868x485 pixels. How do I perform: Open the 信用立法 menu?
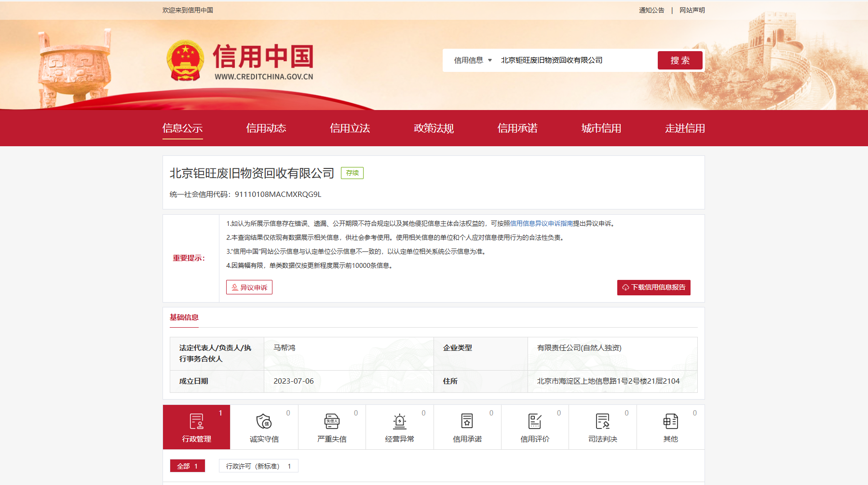(x=350, y=128)
